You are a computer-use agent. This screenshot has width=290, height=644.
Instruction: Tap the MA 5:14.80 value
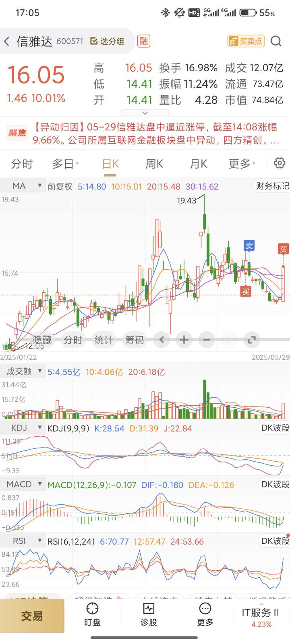92,186
